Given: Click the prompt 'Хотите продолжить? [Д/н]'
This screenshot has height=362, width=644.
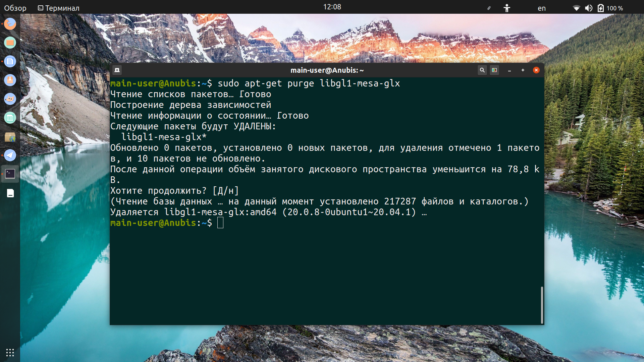Looking at the screenshot, I should pyautogui.click(x=174, y=191).
